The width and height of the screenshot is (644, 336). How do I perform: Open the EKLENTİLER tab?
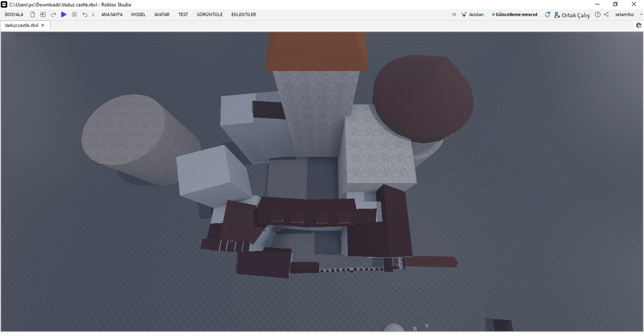[243, 14]
